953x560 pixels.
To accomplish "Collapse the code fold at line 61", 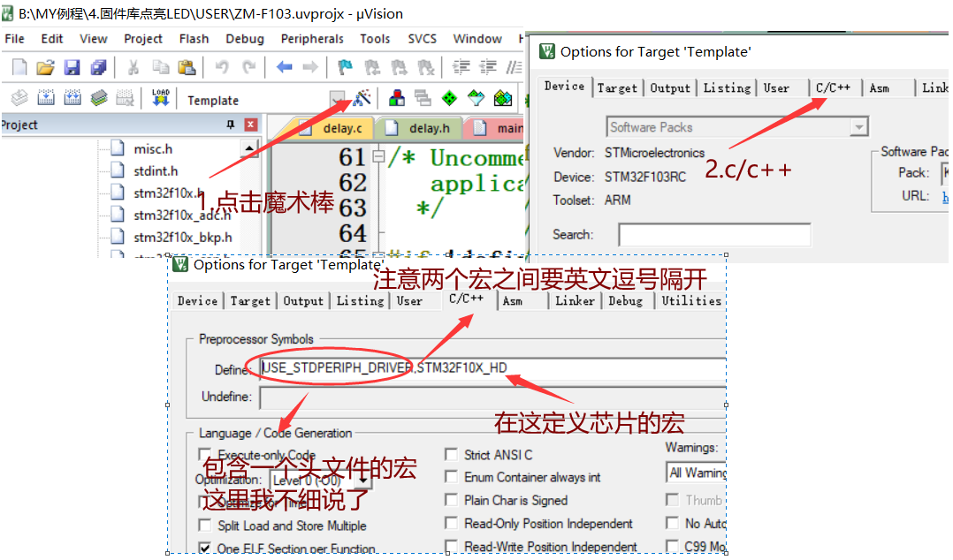I will tap(378, 156).
